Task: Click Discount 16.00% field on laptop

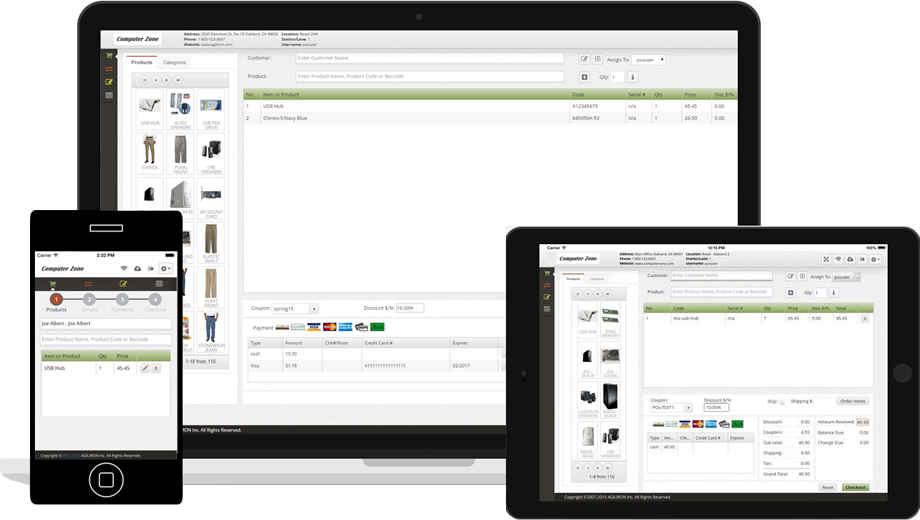Action: coord(410,308)
